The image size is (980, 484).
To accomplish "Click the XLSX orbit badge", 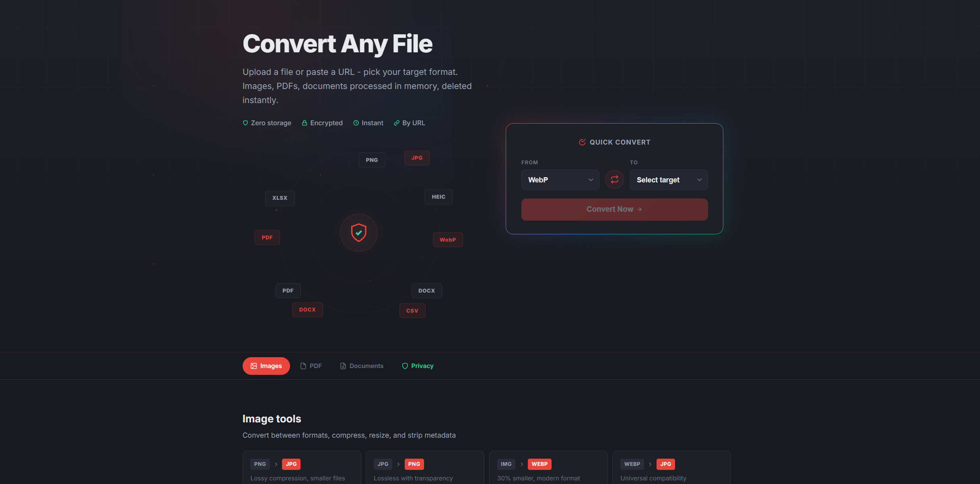I will 280,198.
